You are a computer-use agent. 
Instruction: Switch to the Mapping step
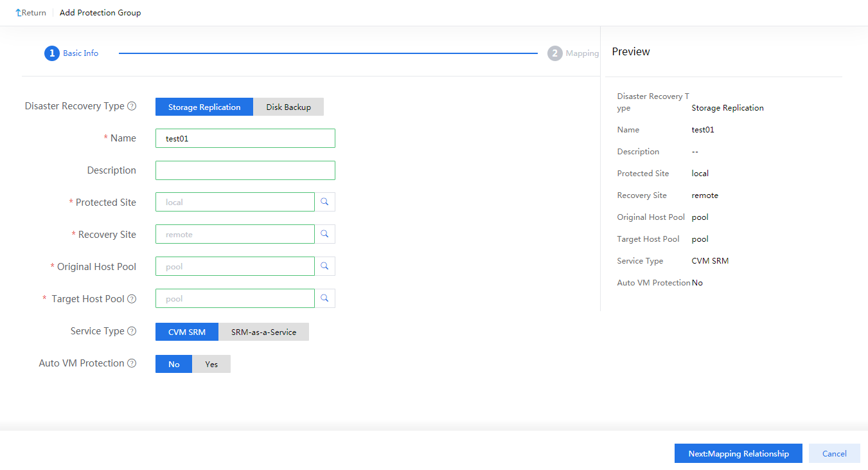573,53
